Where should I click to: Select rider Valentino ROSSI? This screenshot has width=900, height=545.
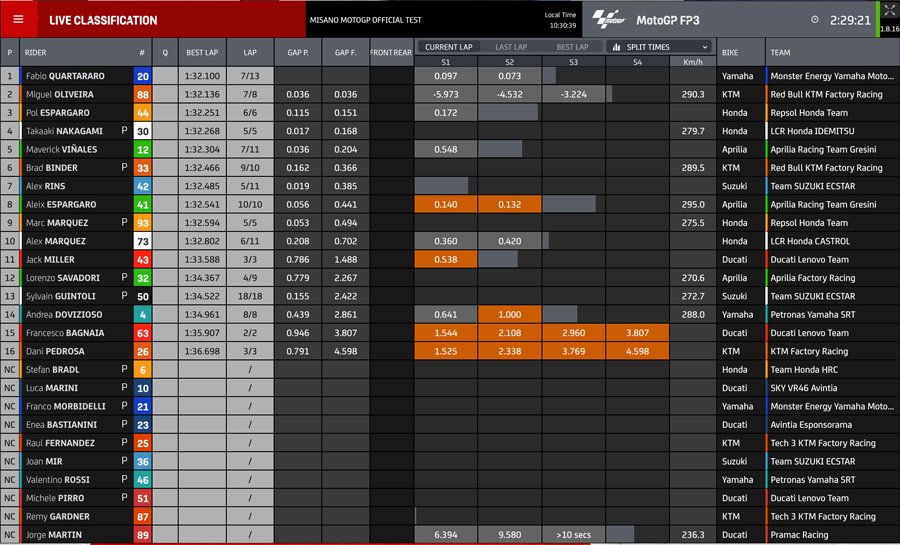coord(57,480)
